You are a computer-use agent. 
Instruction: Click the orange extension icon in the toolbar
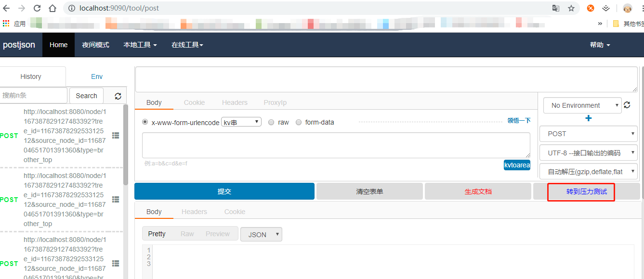591,8
